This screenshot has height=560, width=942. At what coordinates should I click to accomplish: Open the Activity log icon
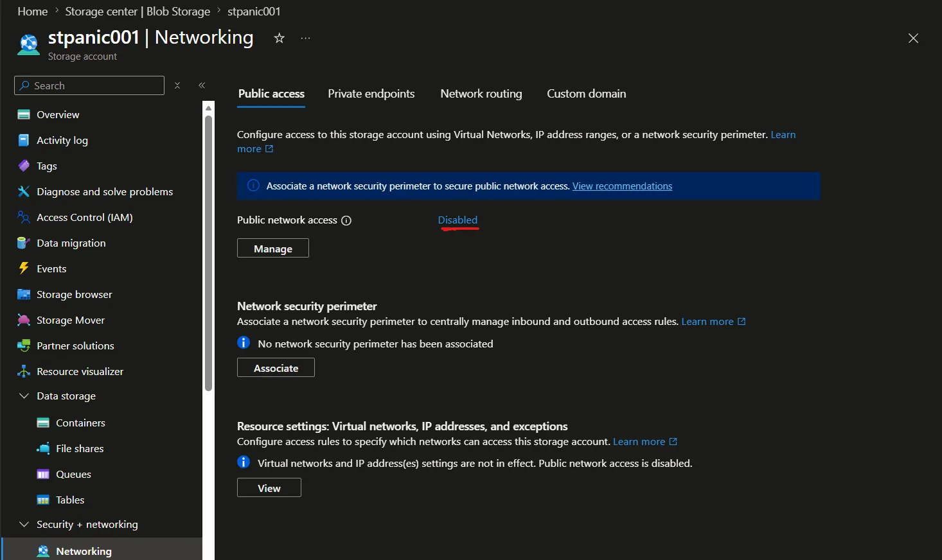click(x=24, y=140)
